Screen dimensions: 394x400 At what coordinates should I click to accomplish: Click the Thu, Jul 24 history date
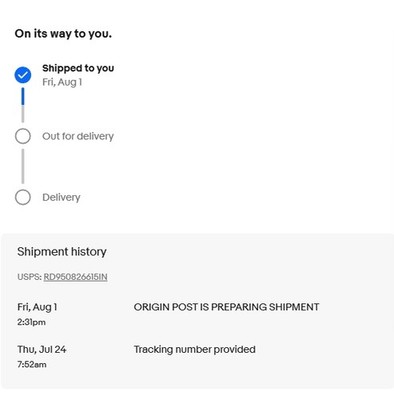[42, 349]
